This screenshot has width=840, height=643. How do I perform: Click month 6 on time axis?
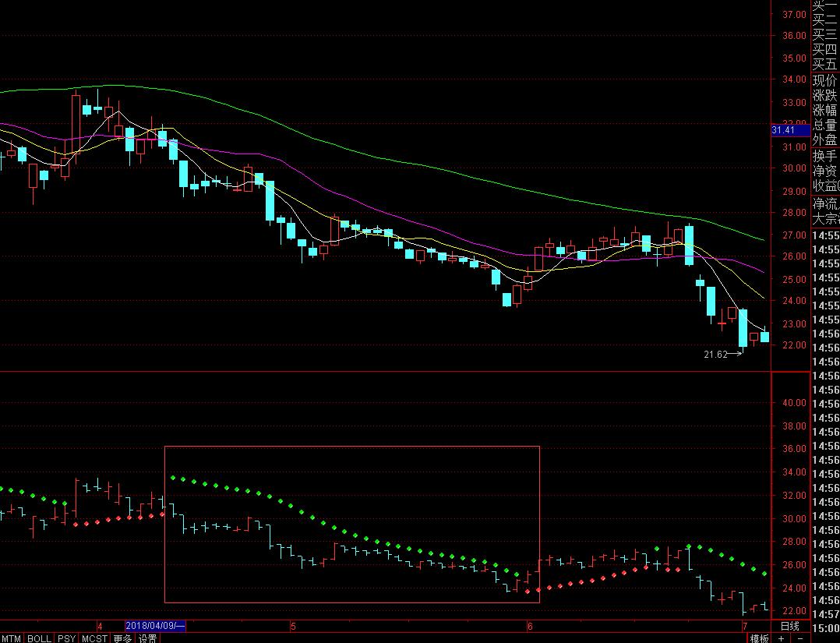[530, 626]
